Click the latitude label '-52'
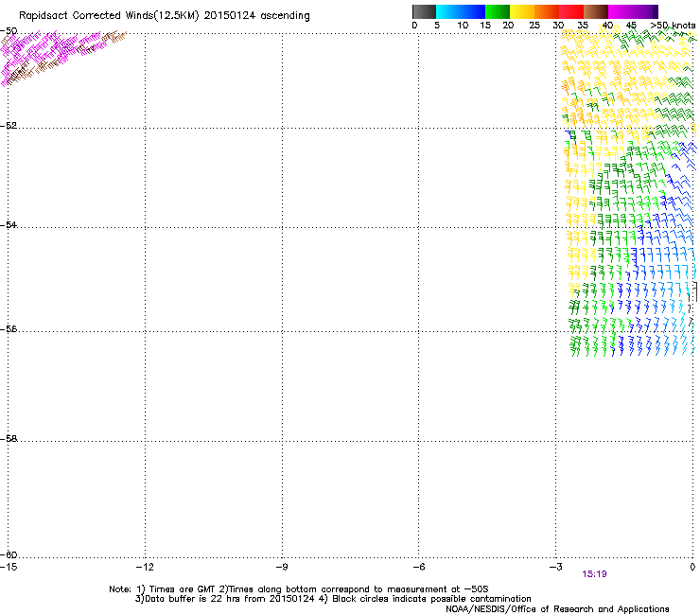700x615 pixels. 9,126
